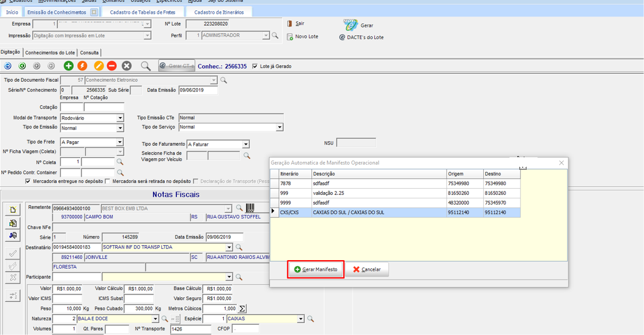The image size is (644, 335).
Task: Click the gray X cancel icon in toolbar
Action: [127, 66]
